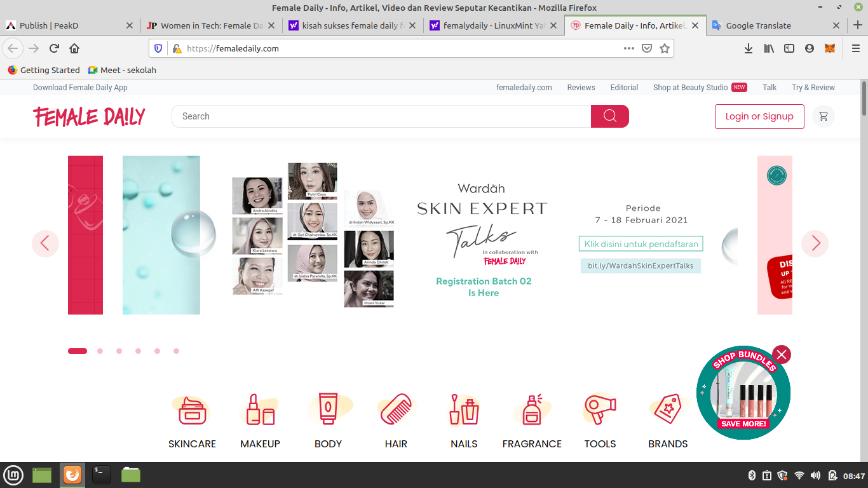The image size is (868, 488).
Task: Switch to Publish | PeakD tab
Action: tap(70, 25)
